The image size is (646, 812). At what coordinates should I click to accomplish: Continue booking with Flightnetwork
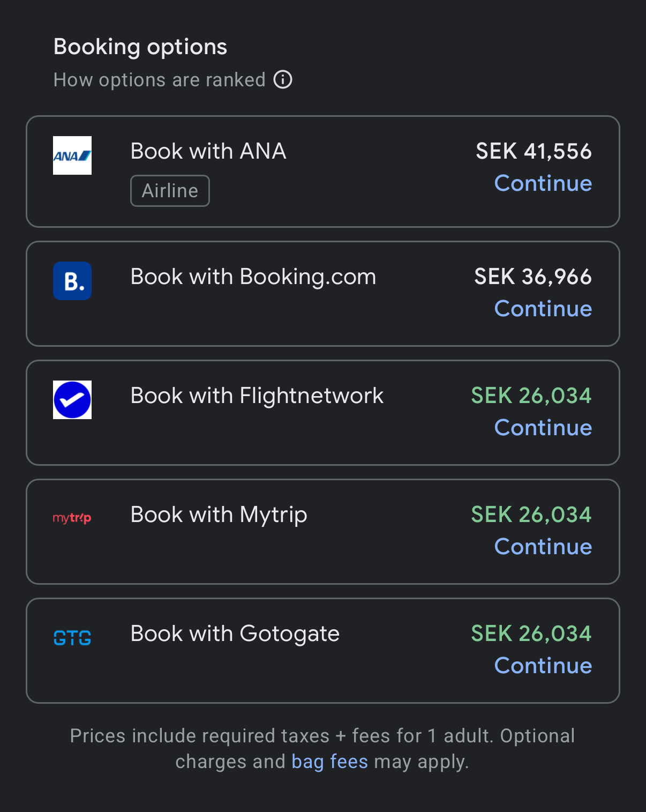[543, 428]
